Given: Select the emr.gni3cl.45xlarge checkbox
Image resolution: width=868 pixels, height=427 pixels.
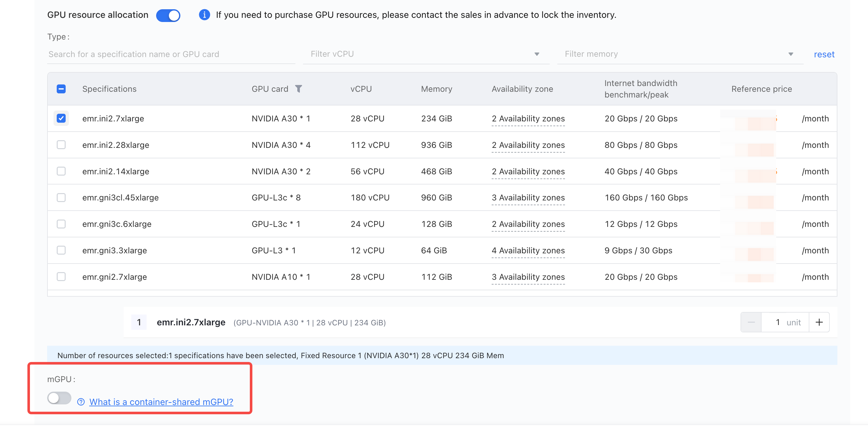Looking at the screenshot, I should click(61, 198).
